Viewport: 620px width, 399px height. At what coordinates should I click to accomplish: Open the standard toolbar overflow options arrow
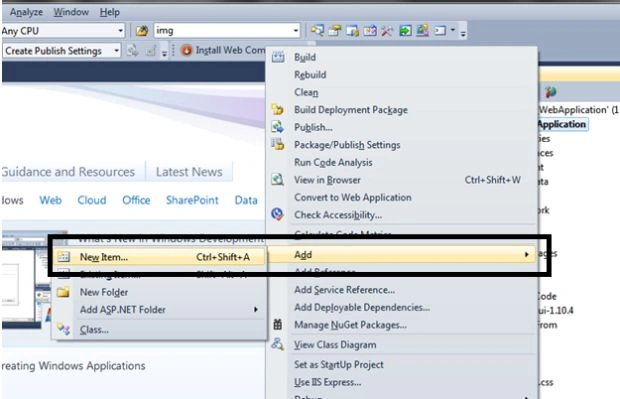pos(463,34)
